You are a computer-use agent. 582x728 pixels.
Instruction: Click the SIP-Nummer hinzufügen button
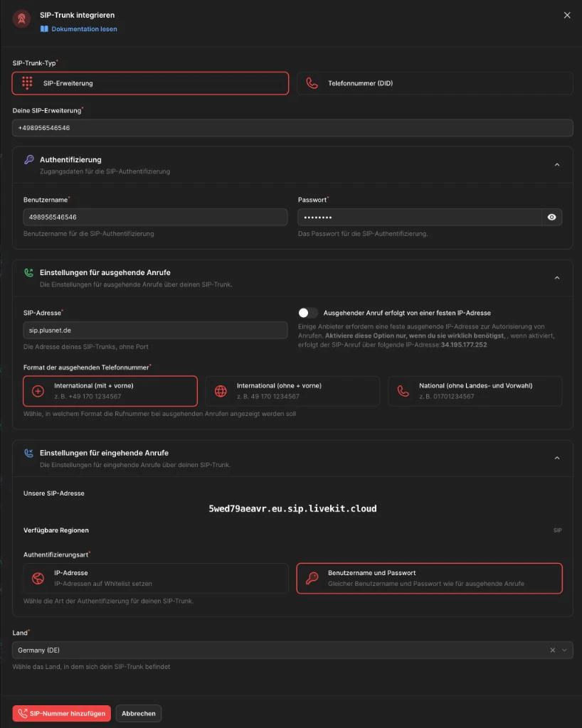click(61, 713)
